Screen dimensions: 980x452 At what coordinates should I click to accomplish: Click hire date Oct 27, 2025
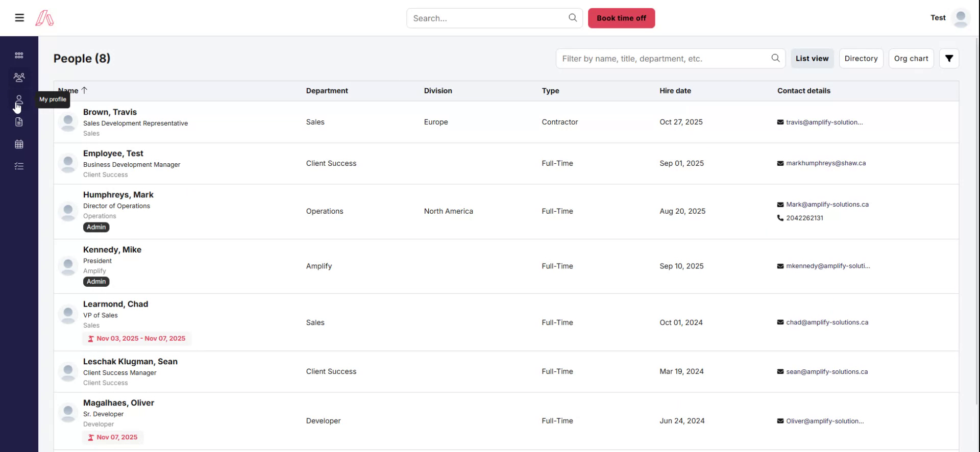(x=681, y=122)
